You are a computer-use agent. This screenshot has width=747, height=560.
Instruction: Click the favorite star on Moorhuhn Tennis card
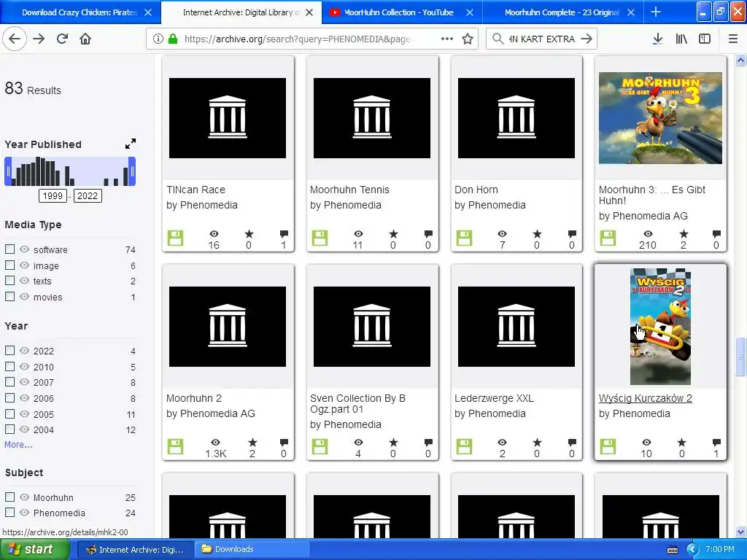pos(393,234)
